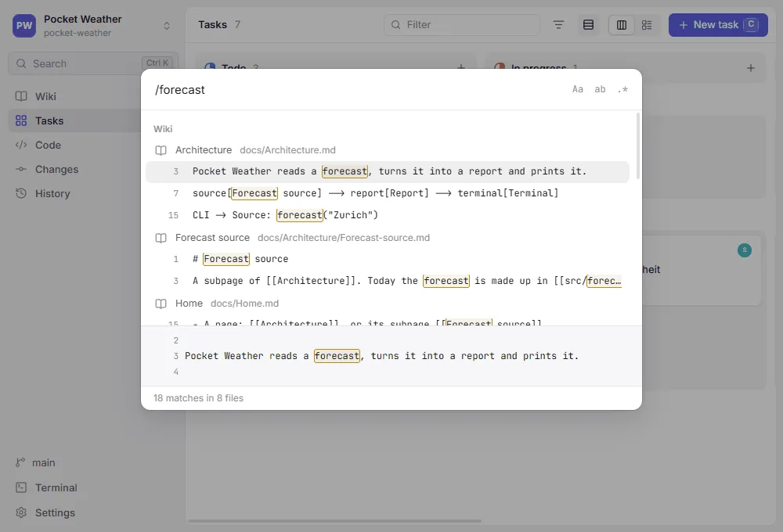Click preview pane line 3 text

(381, 356)
